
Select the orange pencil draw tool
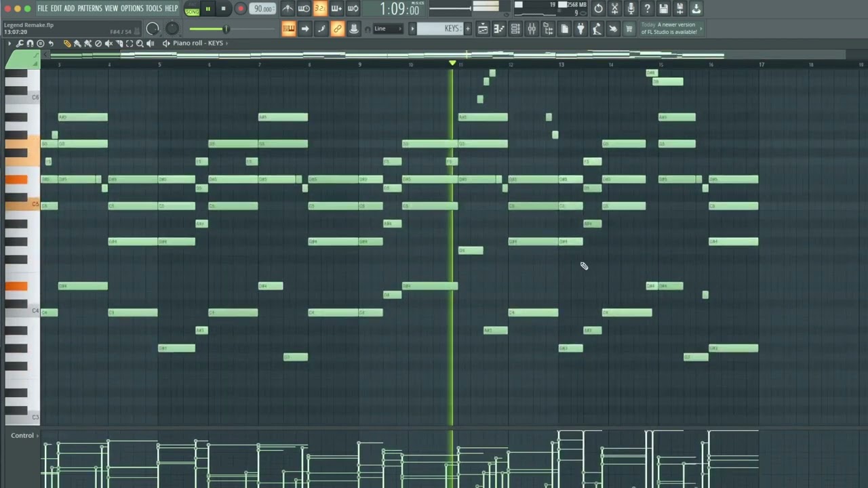67,43
